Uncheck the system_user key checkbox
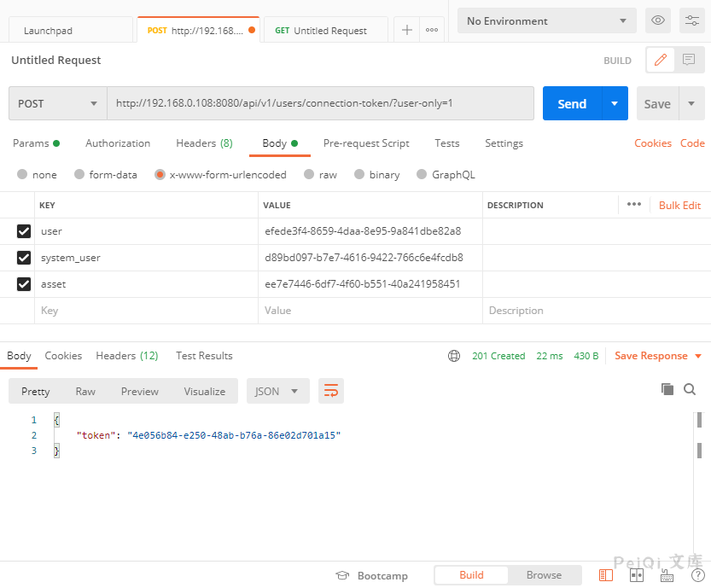The width and height of the screenshot is (711, 588). pyautogui.click(x=24, y=258)
